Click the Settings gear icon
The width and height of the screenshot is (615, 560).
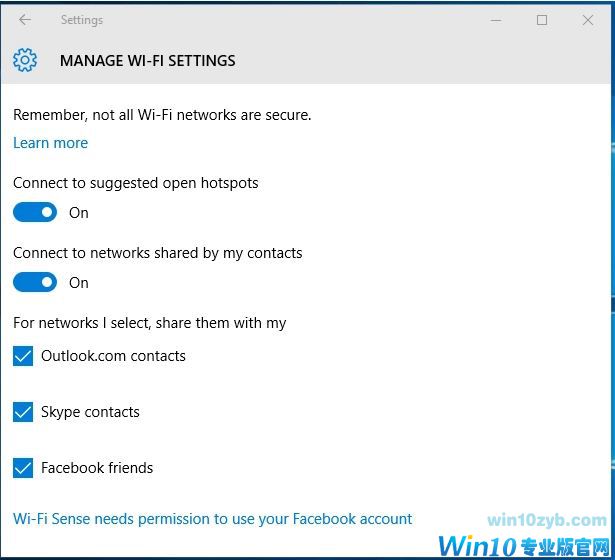tap(25, 60)
